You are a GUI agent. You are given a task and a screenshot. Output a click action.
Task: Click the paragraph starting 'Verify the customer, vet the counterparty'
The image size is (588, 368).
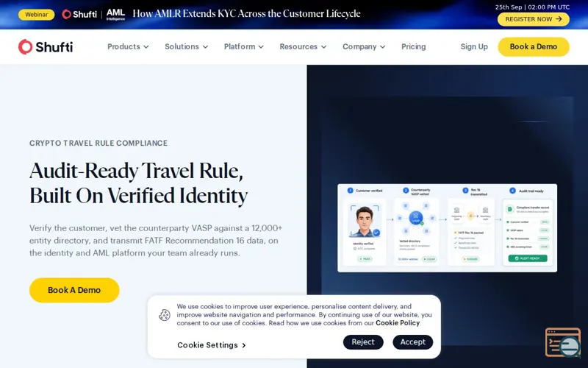tap(156, 241)
